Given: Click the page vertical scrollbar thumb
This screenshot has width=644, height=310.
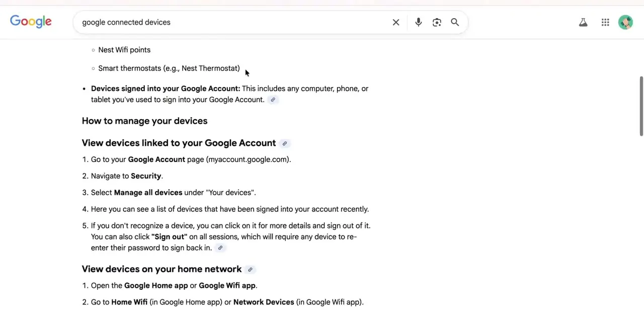Looking at the screenshot, I should pos(641,106).
